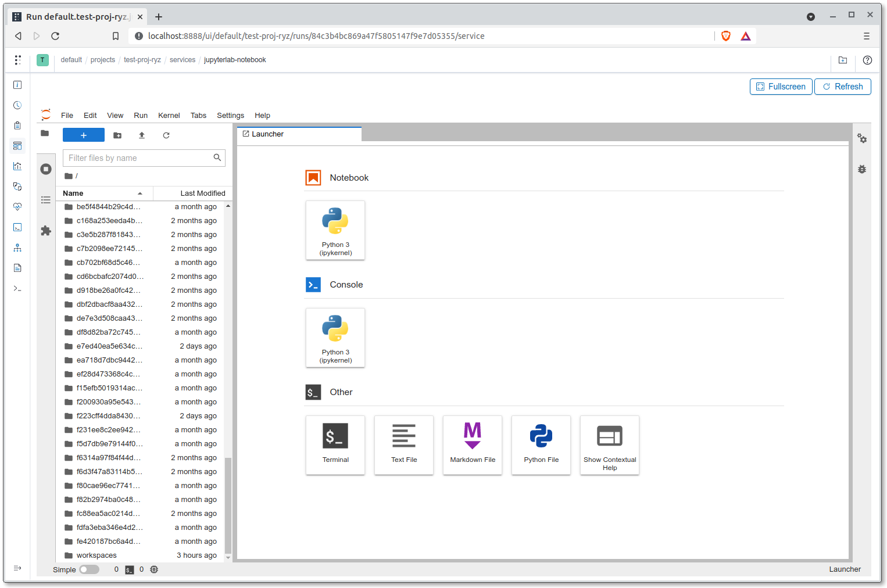The width and height of the screenshot is (887, 588).
Task: Open the Extension Manager puzzle icon
Action: coord(46,231)
